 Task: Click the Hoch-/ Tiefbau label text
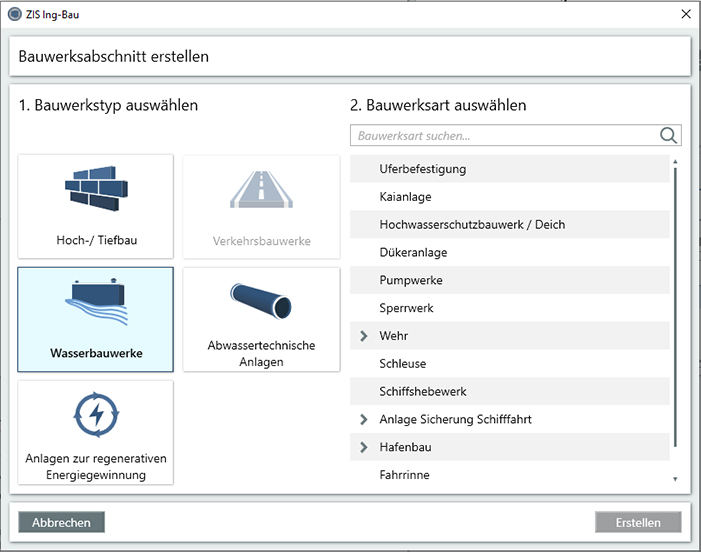97,240
